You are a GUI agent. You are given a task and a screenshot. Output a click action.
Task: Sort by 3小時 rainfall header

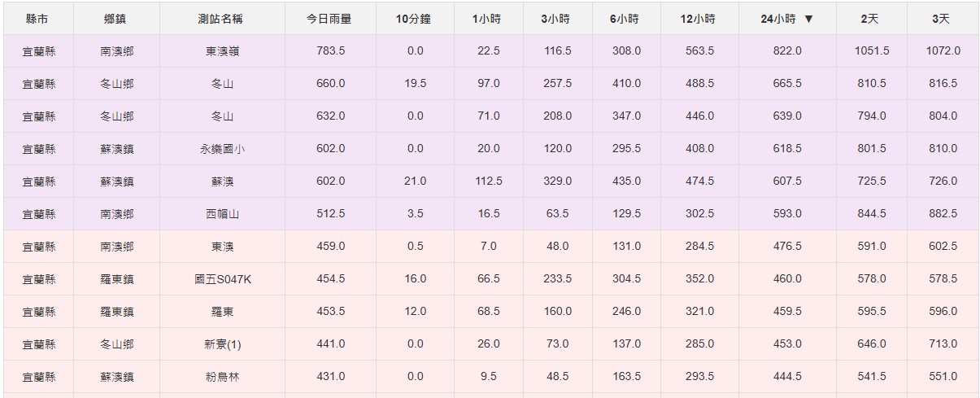click(557, 19)
